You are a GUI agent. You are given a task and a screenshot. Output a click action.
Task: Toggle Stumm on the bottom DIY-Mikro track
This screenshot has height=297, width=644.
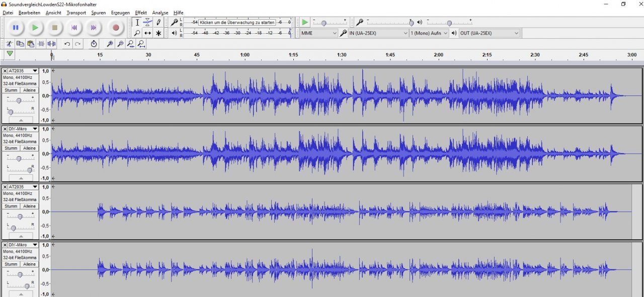pyautogui.click(x=11, y=264)
